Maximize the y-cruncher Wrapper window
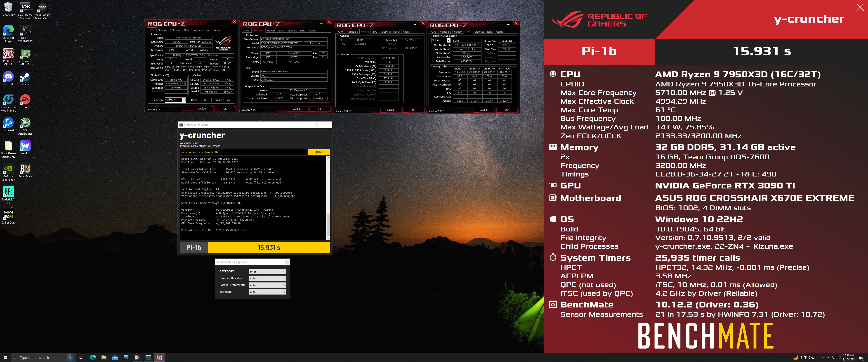 316,125
